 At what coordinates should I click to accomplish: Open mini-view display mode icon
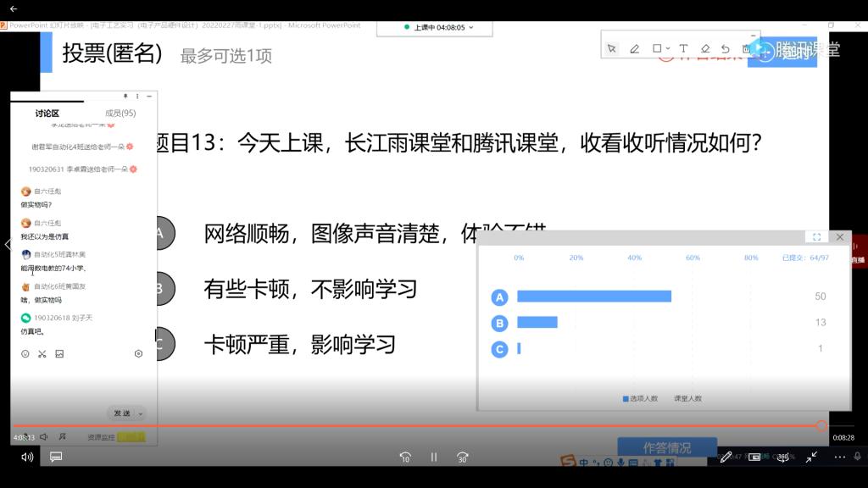pyautogui.click(x=754, y=457)
